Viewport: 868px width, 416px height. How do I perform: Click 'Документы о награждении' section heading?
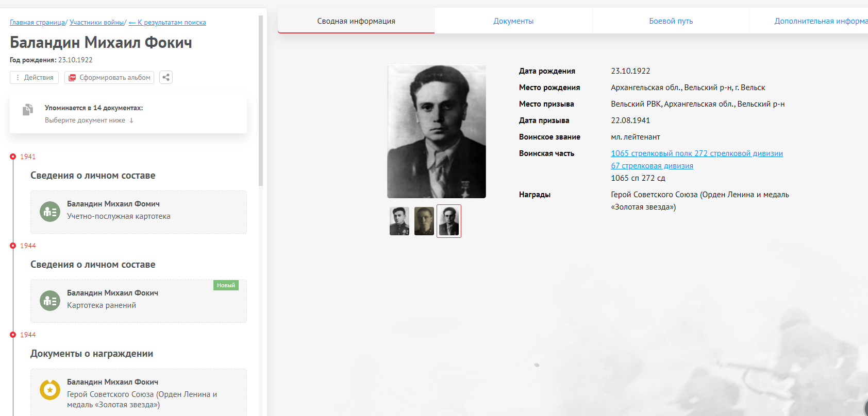[x=92, y=354]
